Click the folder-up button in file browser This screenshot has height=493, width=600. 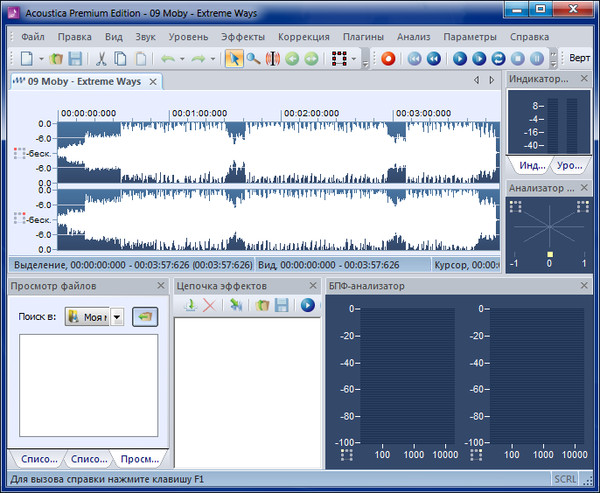[145, 317]
